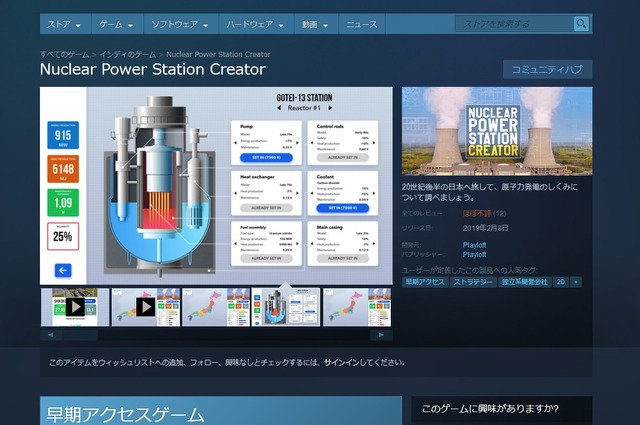
Task: Click Coolant SET IN blue button
Action: click(342, 208)
